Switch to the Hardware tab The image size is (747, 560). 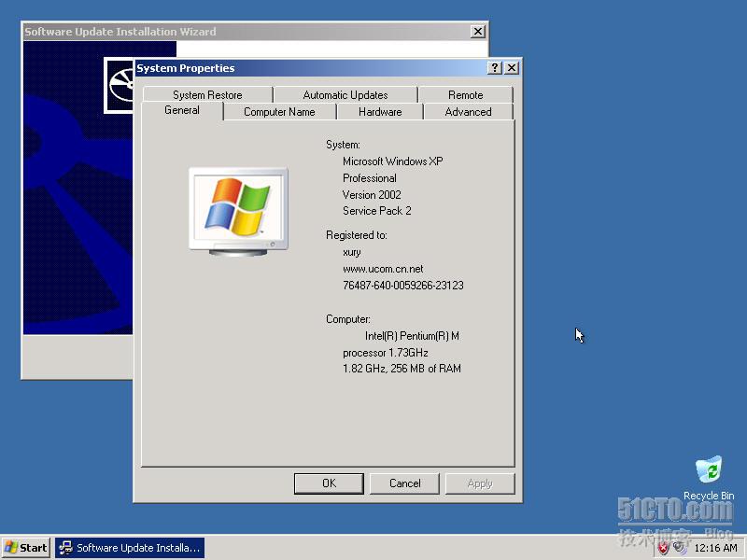coord(380,112)
